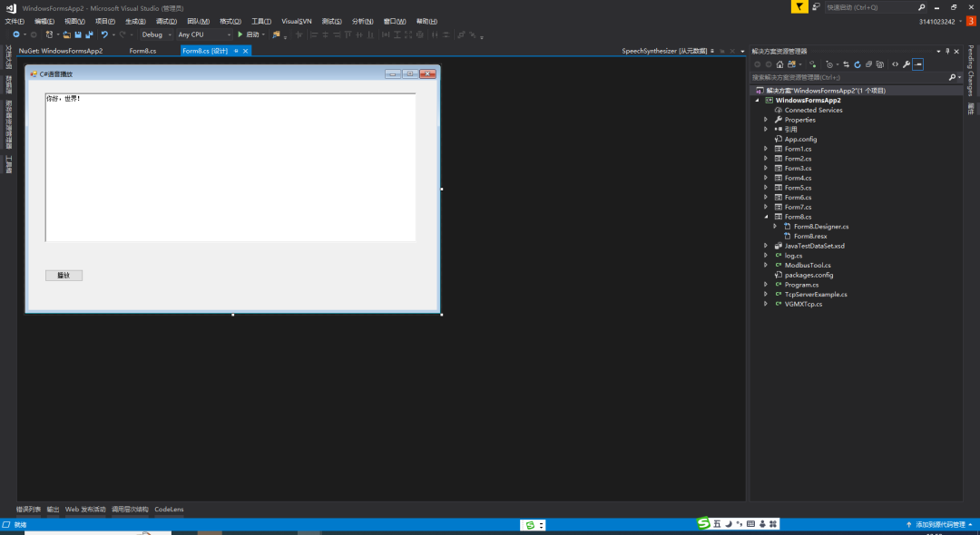This screenshot has height=535, width=980.
Task: Click the Refresh icon in Solution Explorer
Action: (x=857, y=64)
